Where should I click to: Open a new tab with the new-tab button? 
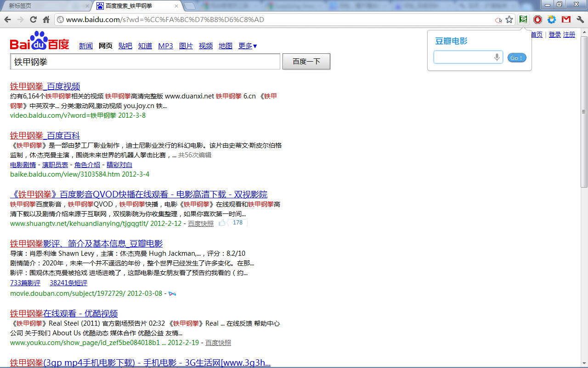coord(190,6)
